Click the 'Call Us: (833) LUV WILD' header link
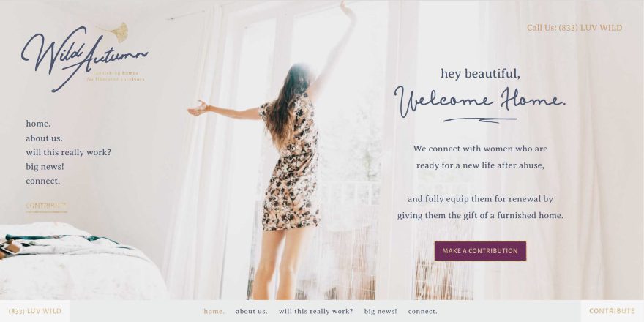This screenshot has height=322, width=644. pos(574,28)
